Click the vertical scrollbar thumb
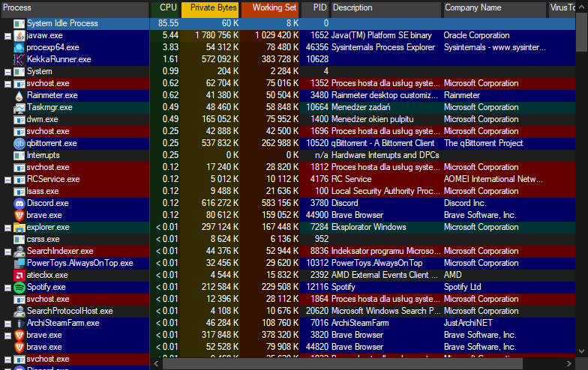This screenshot has height=370, width=588. click(582, 33)
